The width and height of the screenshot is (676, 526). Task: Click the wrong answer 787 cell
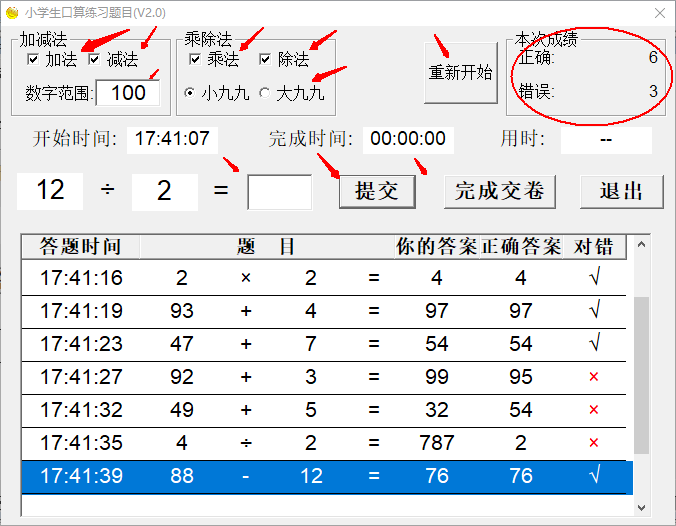click(x=437, y=443)
